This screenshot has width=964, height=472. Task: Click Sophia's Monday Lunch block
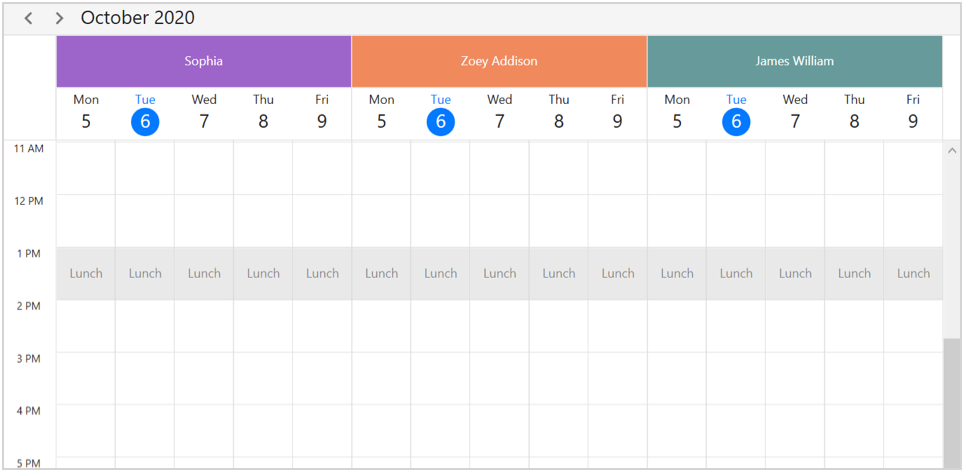pos(86,273)
